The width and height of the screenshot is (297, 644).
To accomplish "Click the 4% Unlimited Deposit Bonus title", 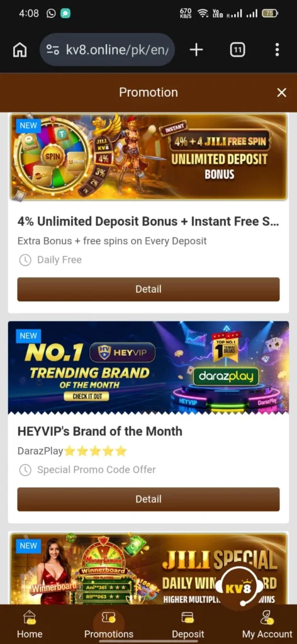I will [x=148, y=221].
